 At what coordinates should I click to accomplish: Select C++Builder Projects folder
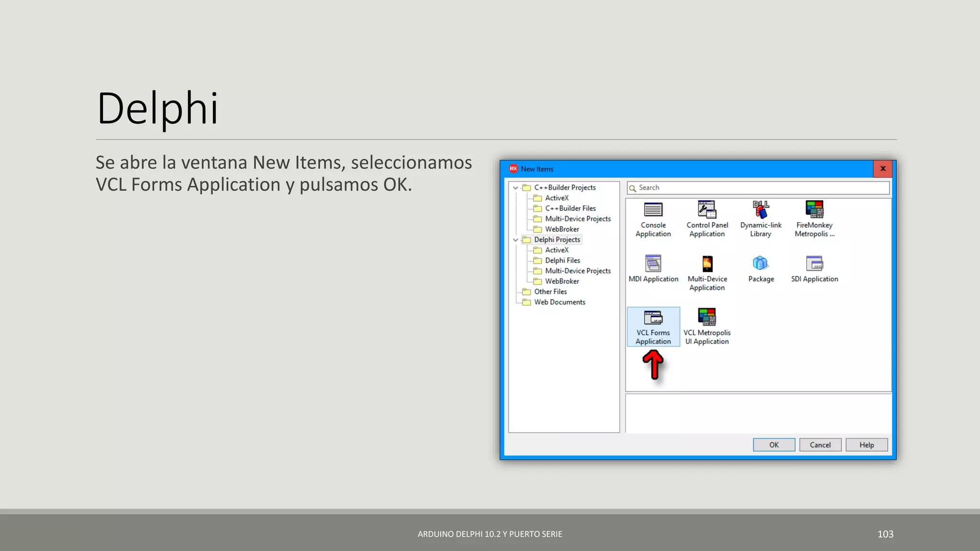coord(559,187)
